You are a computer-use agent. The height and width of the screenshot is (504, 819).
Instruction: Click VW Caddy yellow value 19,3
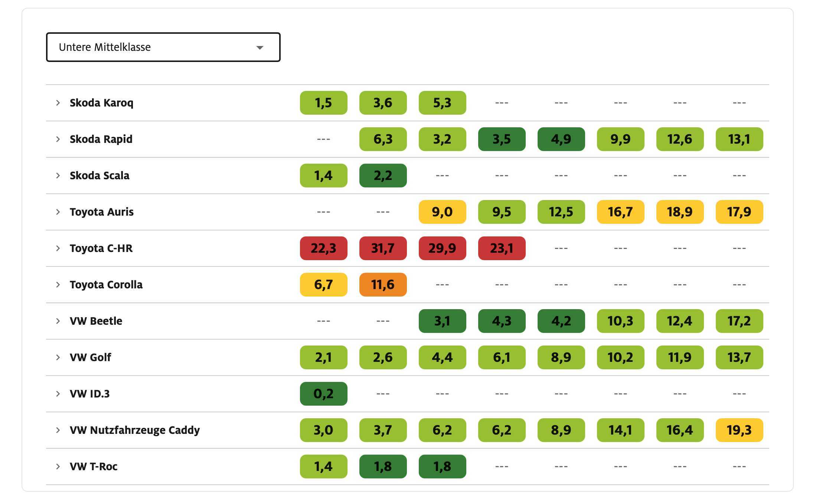[x=740, y=430]
